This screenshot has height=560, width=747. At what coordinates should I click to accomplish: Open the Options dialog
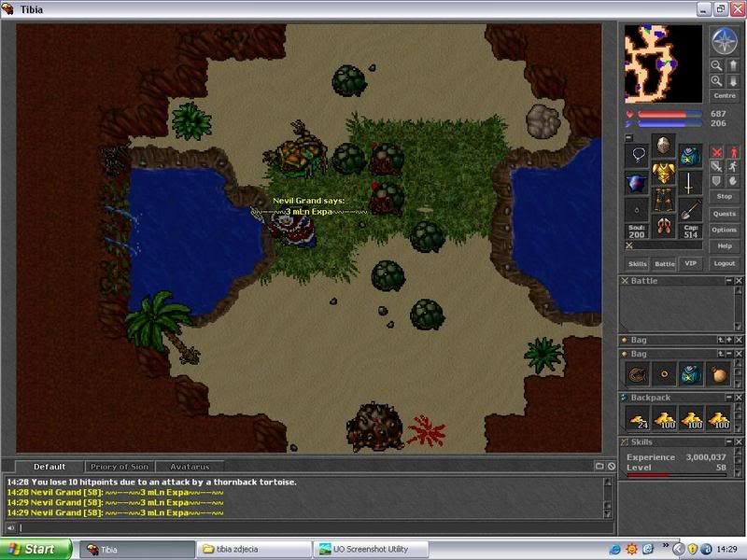(x=725, y=230)
